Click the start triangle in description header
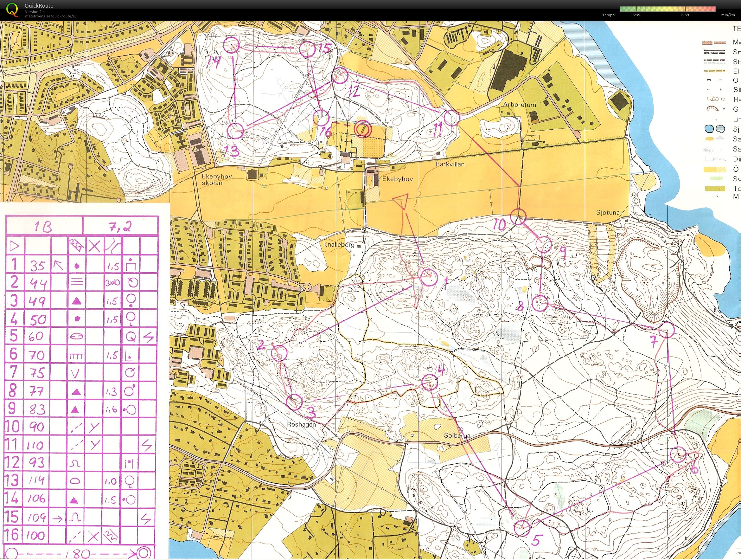This screenshot has width=741, height=560. click(15, 246)
